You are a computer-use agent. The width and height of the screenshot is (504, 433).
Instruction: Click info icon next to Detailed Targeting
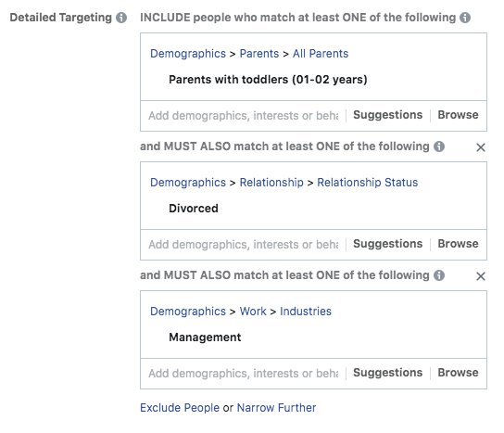pyautogui.click(x=121, y=18)
